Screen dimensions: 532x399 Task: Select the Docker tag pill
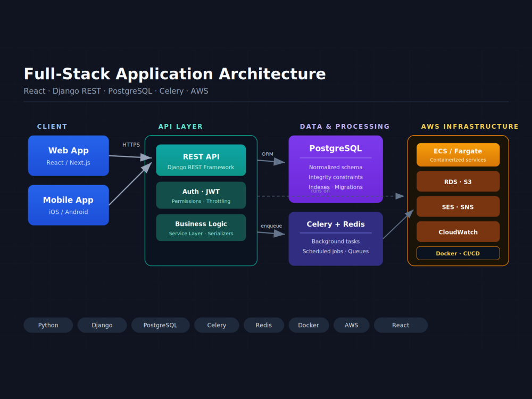click(x=309, y=325)
